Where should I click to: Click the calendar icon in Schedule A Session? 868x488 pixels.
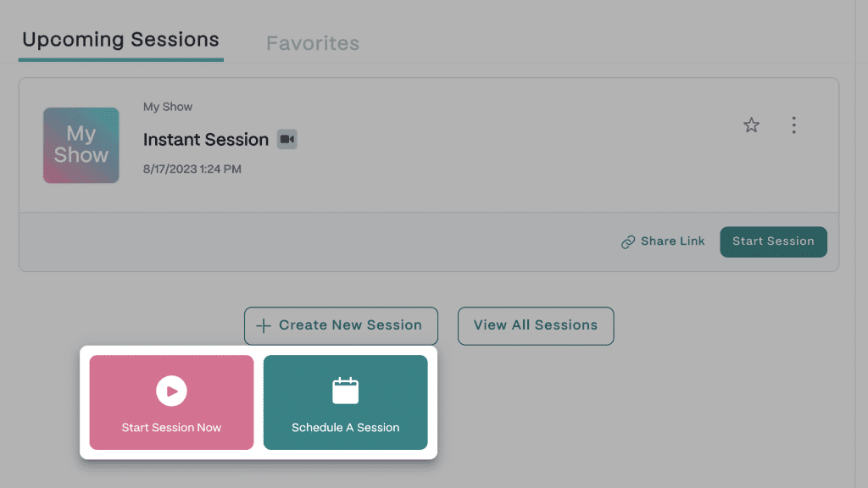click(346, 391)
